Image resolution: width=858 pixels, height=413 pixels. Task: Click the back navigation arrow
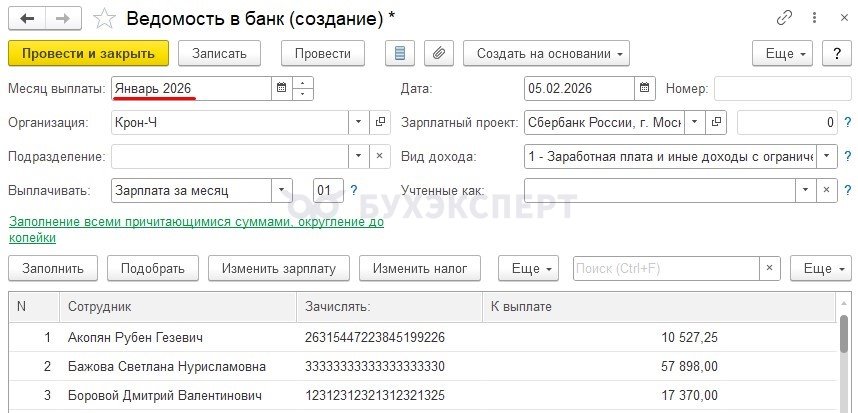pyautogui.click(x=27, y=19)
